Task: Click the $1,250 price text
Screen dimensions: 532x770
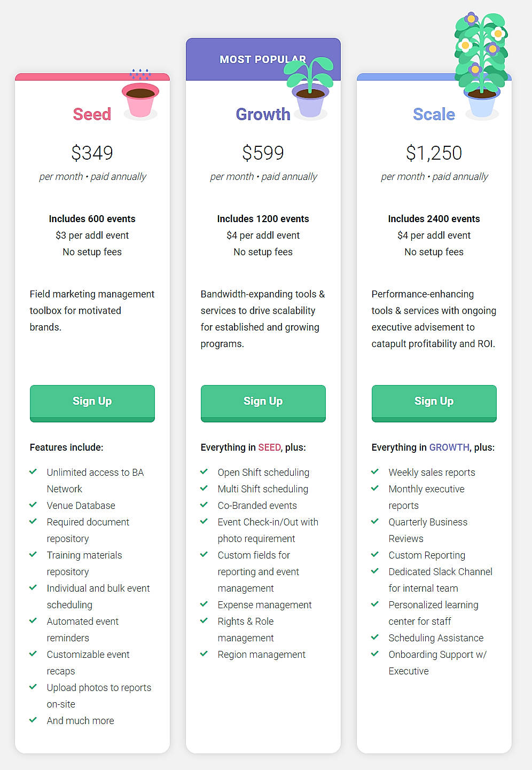Action: click(x=434, y=153)
